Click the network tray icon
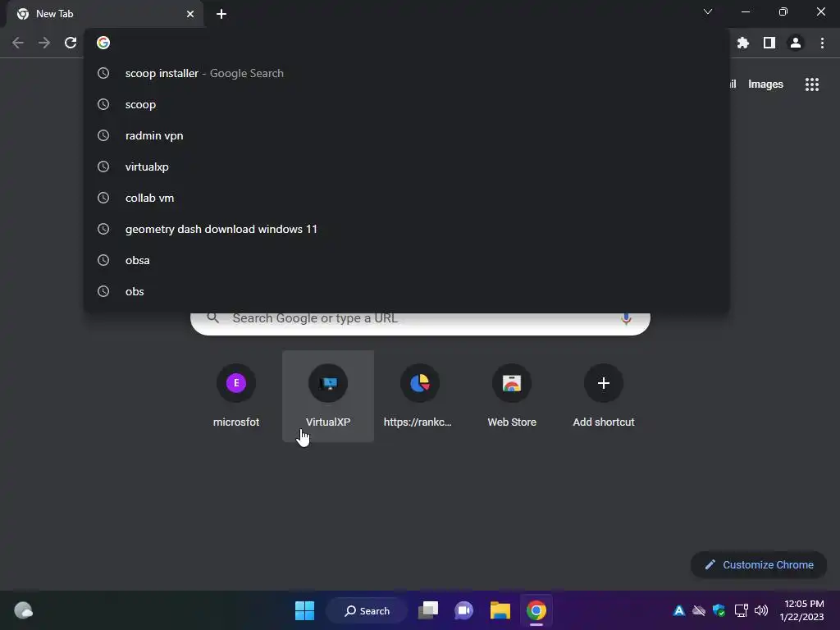The height and width of the screenshot is (630, 840). tap(741, 610)
